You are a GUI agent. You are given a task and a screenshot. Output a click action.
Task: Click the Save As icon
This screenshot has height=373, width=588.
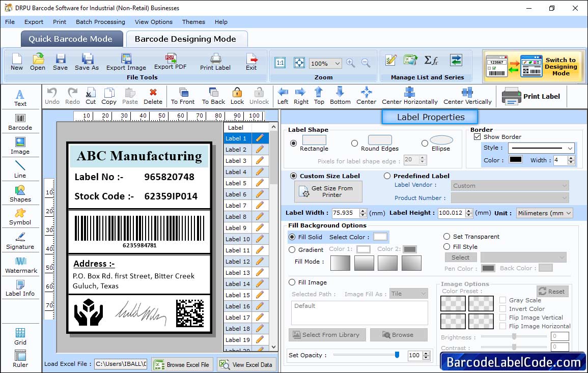87,62
